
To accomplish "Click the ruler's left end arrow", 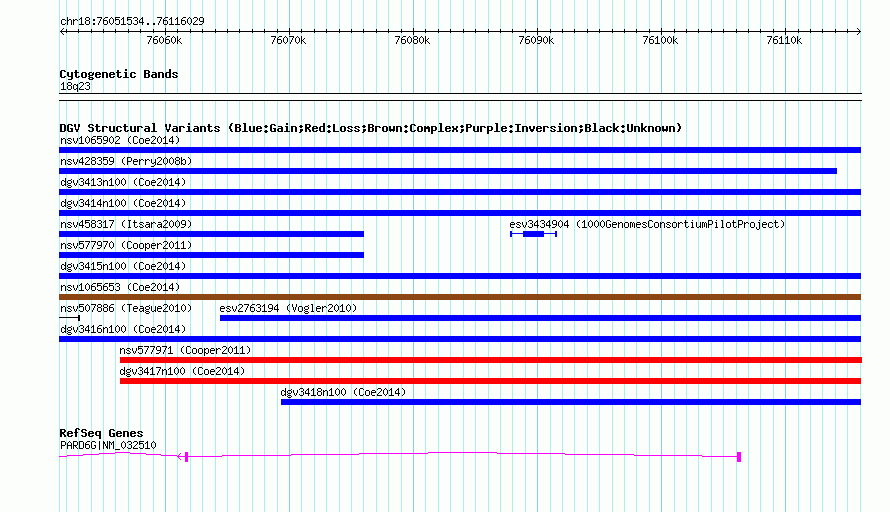I will click(x=62, y=31).
